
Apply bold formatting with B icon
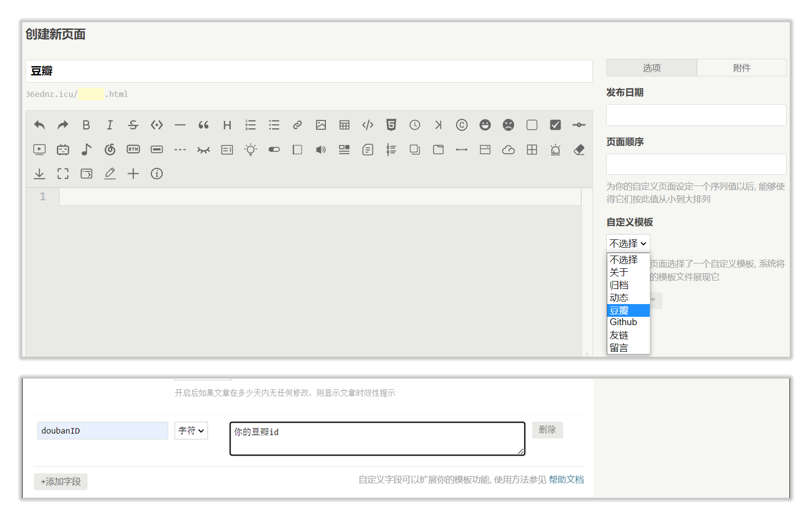click(86, 125)
